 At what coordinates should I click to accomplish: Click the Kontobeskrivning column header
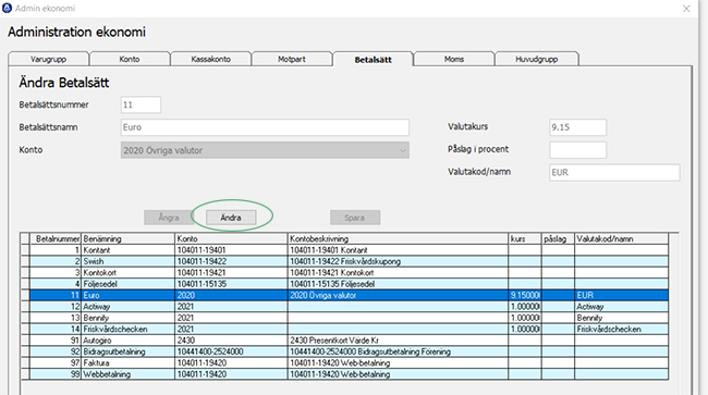tap(398, 239)
